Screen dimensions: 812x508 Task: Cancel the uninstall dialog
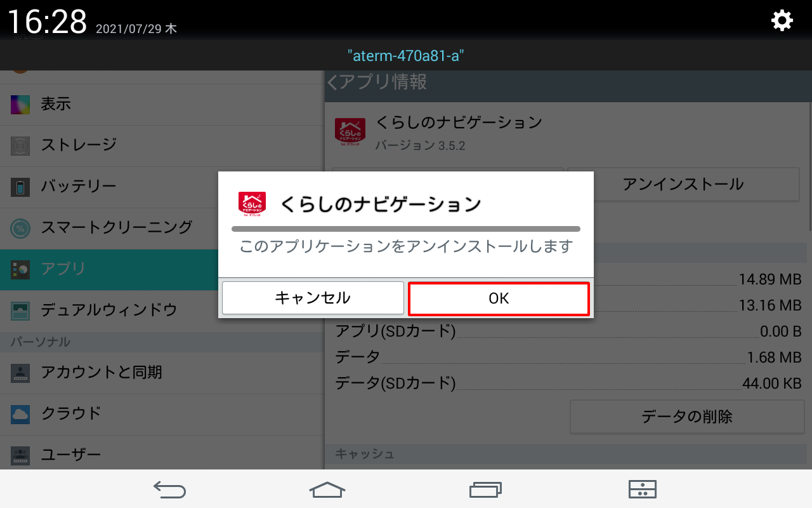[313, 298]
